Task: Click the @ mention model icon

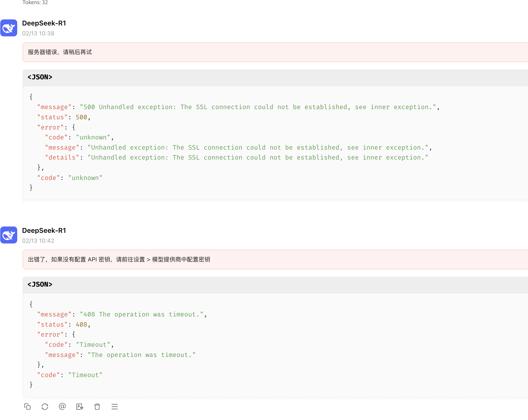Action: 62,406
